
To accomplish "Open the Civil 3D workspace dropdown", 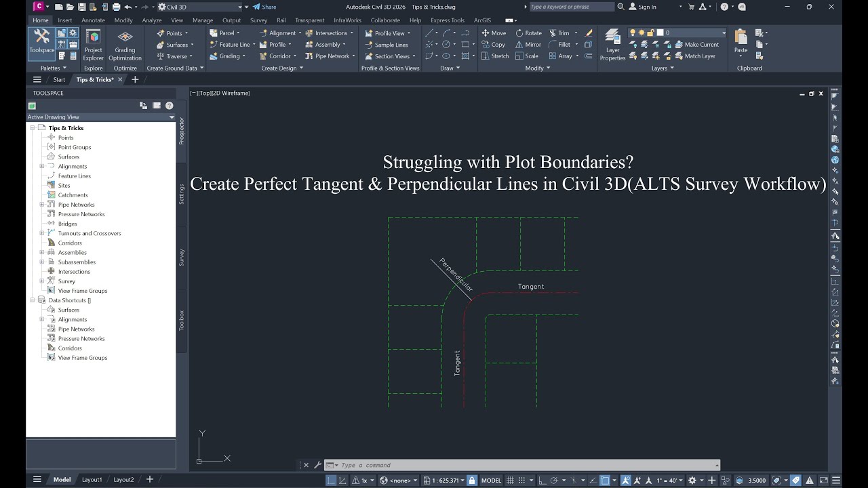I will [x=199, y=7].
